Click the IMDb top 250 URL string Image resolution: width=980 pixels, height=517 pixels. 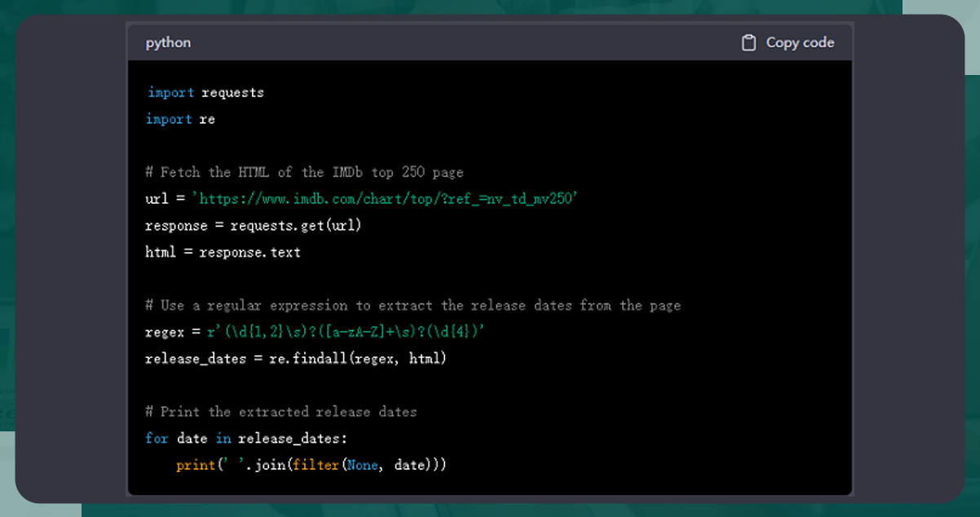coord(385,199)
